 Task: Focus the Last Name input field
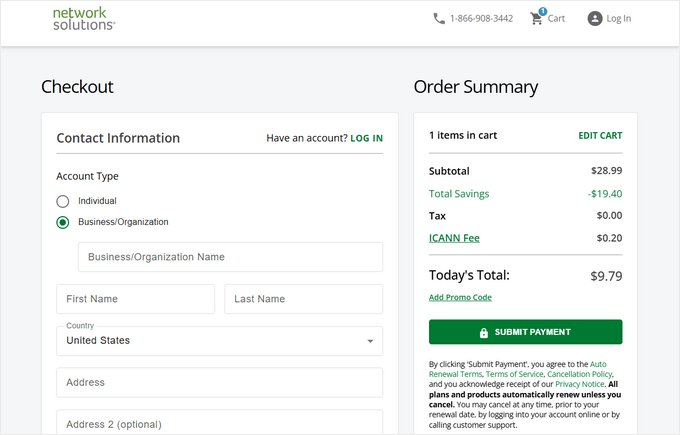[303, 299]
